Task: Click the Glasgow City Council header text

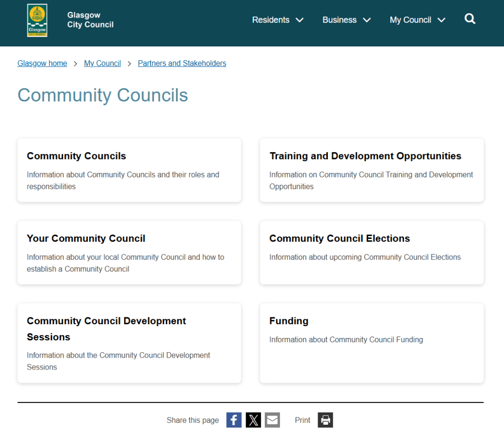Action: click(90, 20)
